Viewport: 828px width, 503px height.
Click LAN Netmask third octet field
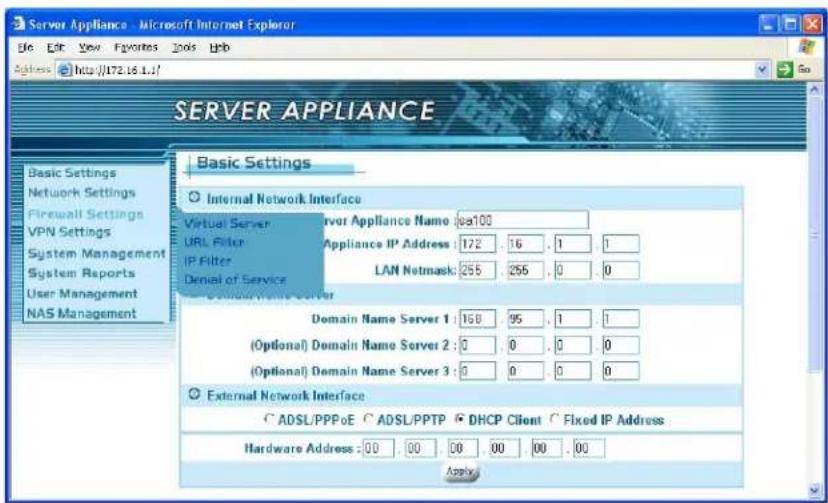tap(573, 270)
